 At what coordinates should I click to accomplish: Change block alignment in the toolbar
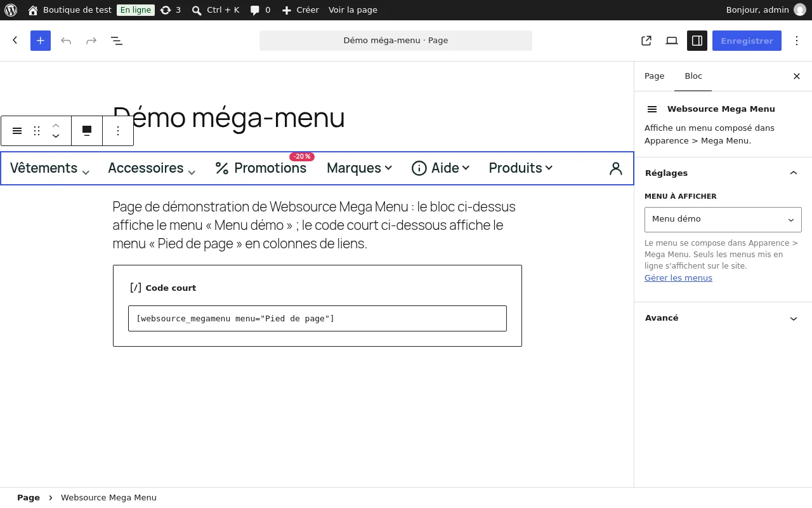[x=87, y=131]
